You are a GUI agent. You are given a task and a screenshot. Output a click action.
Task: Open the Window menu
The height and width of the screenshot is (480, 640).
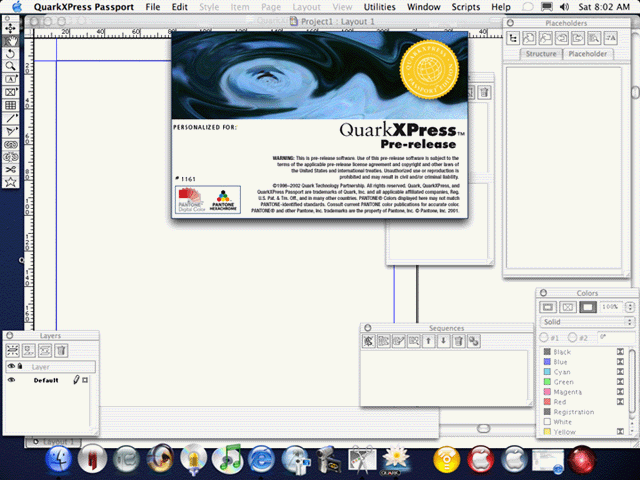[424, 7]
